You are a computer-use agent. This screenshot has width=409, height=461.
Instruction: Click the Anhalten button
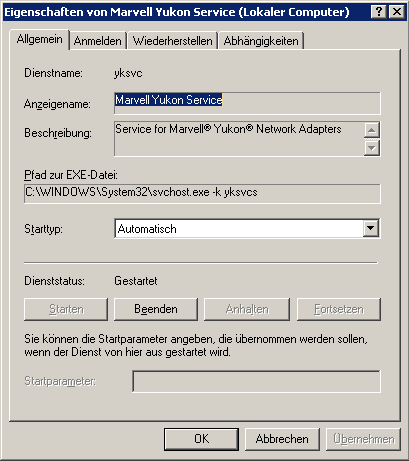pos(247,309)
